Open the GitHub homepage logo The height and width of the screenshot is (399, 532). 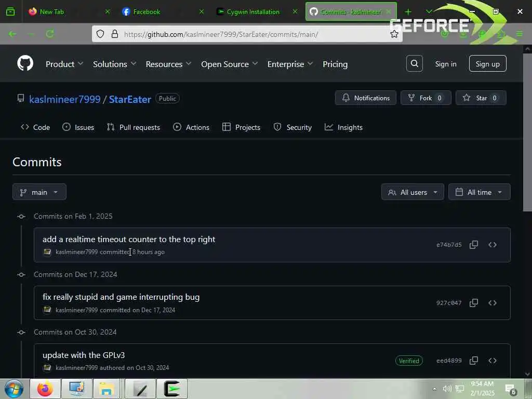point(25,63)
